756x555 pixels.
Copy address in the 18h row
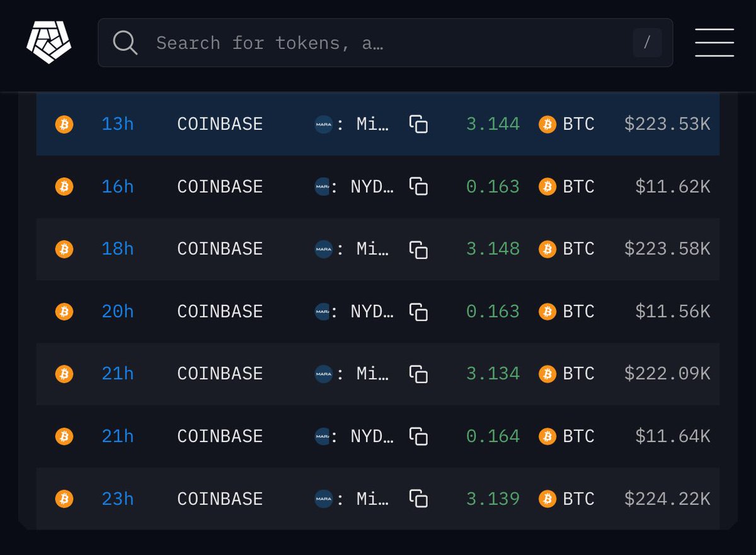418,249
